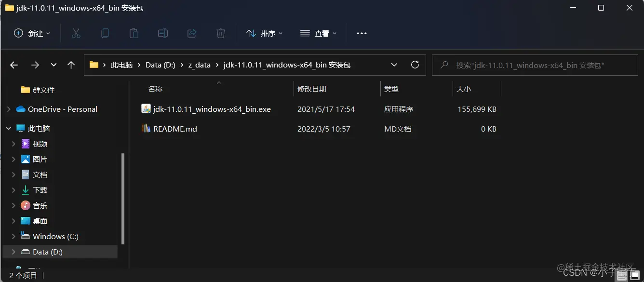This screenshot has height=282, width=644.
Task: Open the ... more options menu
Action: [x=362, y=33]
